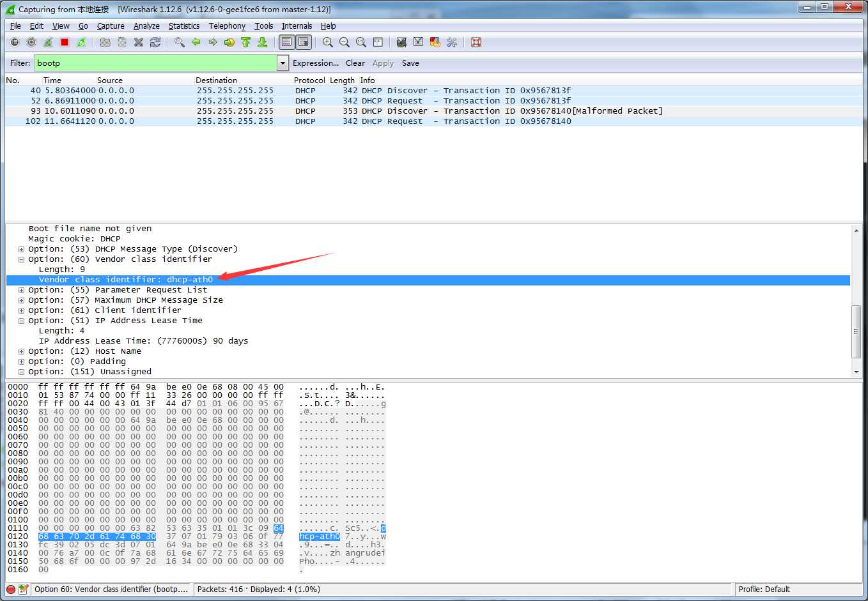This screenshot has height=601, width=868.
Task: Select packet 52 DHCP Request row
Action: 433,101
